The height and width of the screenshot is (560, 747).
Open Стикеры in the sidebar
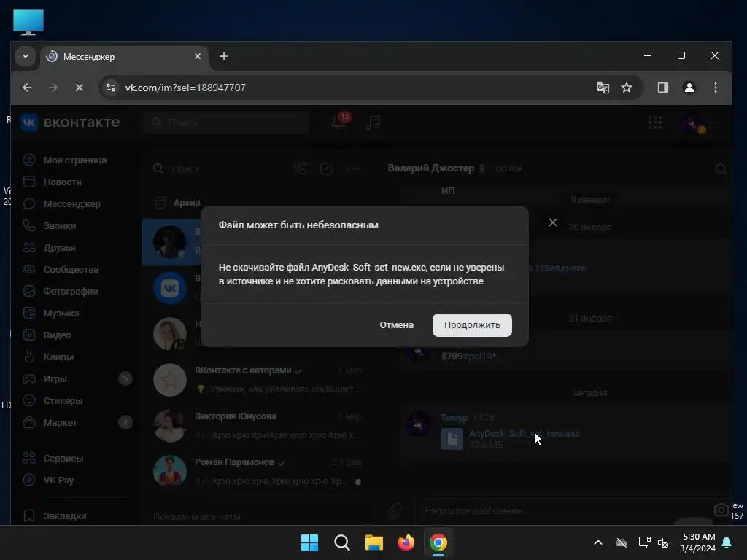click(63, 401)
